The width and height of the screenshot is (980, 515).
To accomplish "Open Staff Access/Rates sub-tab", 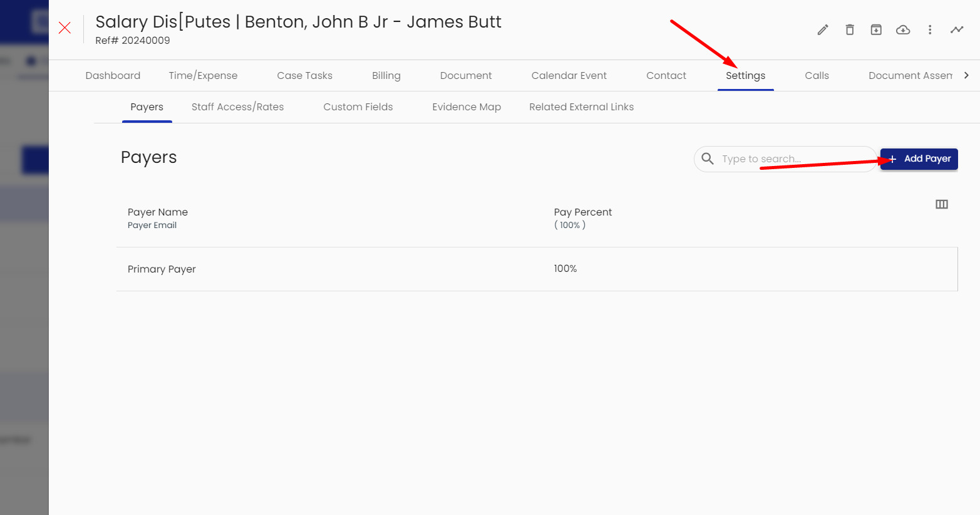I will pos(237,107).
